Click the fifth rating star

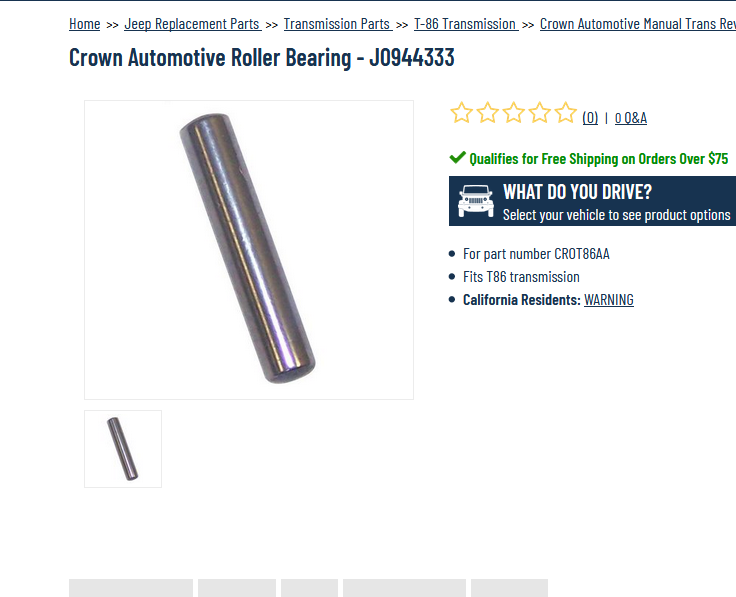pos(566,113)
